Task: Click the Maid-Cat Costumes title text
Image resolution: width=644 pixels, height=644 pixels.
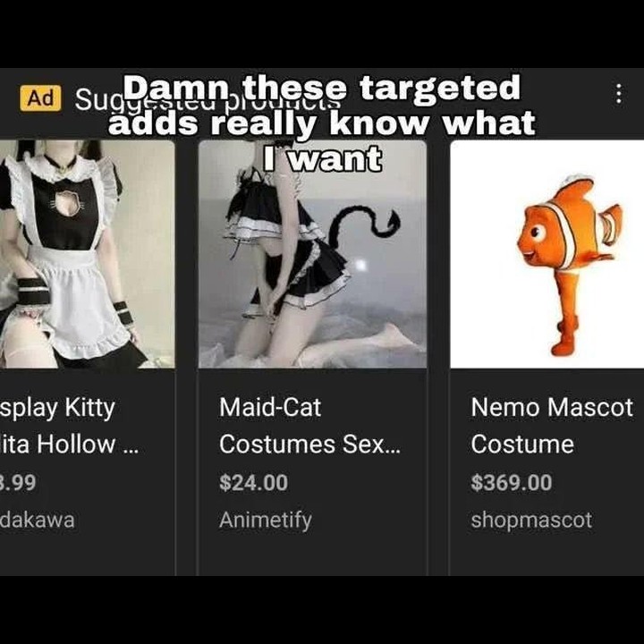Action: point(309,426)
